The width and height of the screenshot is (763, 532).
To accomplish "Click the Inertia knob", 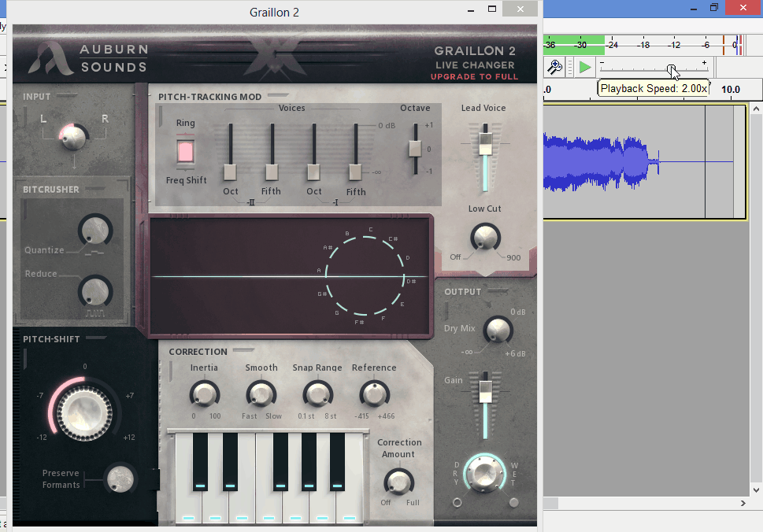I will tap(205, 393).
